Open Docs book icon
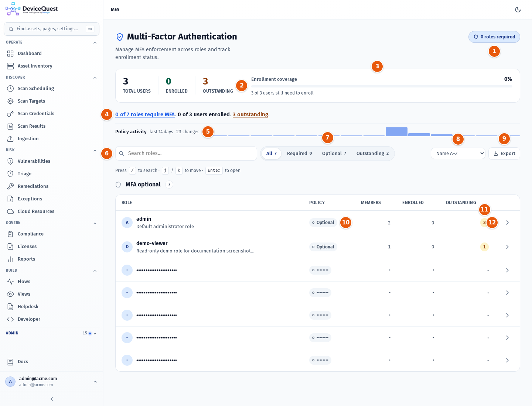The image size is (532, 406). pyautogui.click(x=10, y=362)
